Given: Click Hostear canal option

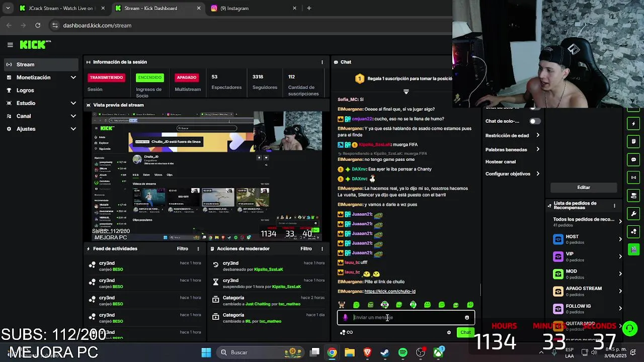Looking at the screenshot, I should tap(501, 162).
